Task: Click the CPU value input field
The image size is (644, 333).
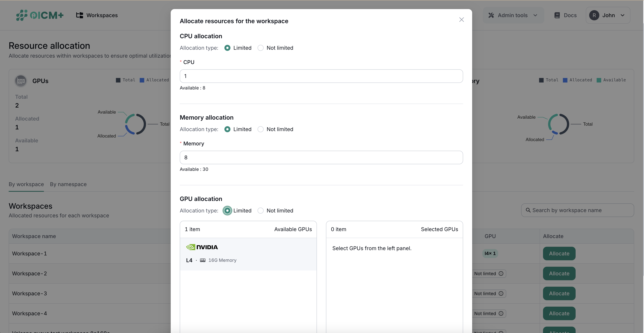Action: click(x=321, y=76)
